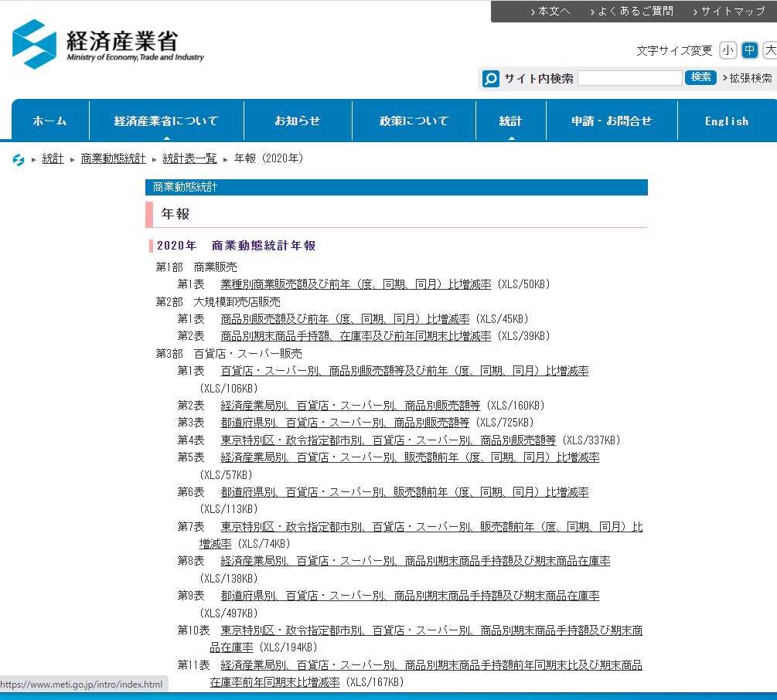The height and width of the screenshot is (700, 777).
Task: Click the METI logo in the header
Action: pyautogui.click(x=108, y=45)
